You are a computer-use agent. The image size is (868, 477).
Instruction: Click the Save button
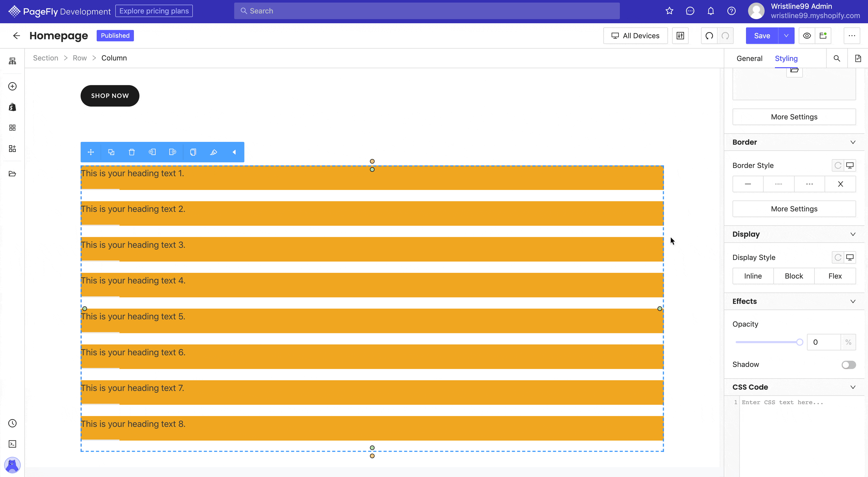pos(762,36)
